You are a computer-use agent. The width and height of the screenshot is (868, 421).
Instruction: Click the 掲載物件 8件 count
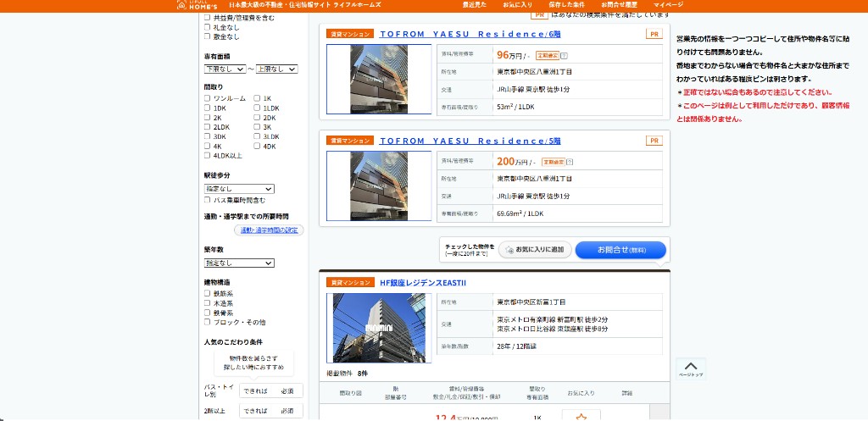[x=347, y=374]
